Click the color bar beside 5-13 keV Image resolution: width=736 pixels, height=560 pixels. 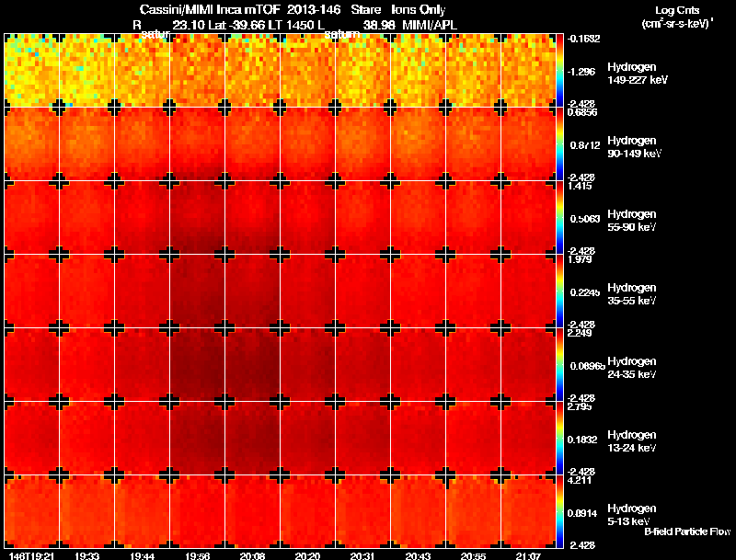[x=559, y=512]
